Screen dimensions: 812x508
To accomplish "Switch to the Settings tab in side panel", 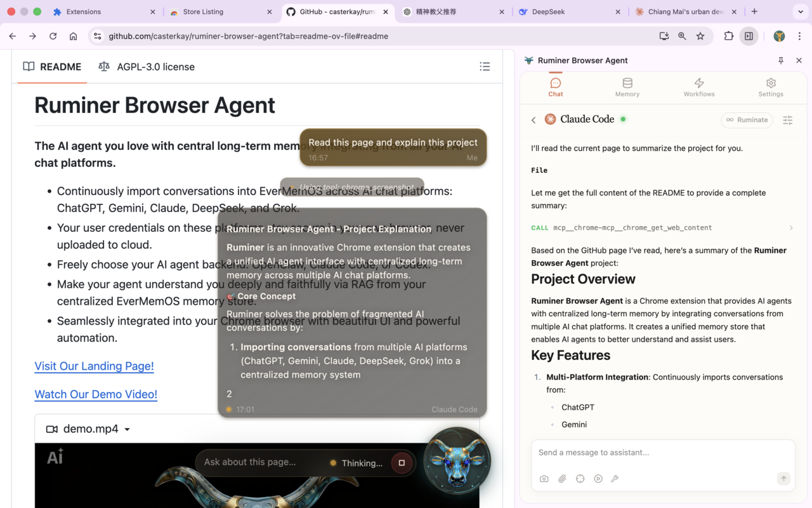I will tap(771, 88).
